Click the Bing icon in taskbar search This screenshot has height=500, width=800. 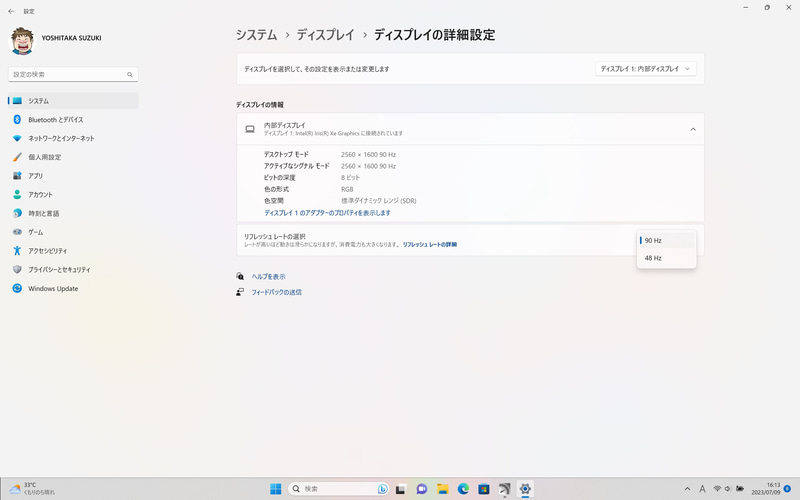(382, 489)
